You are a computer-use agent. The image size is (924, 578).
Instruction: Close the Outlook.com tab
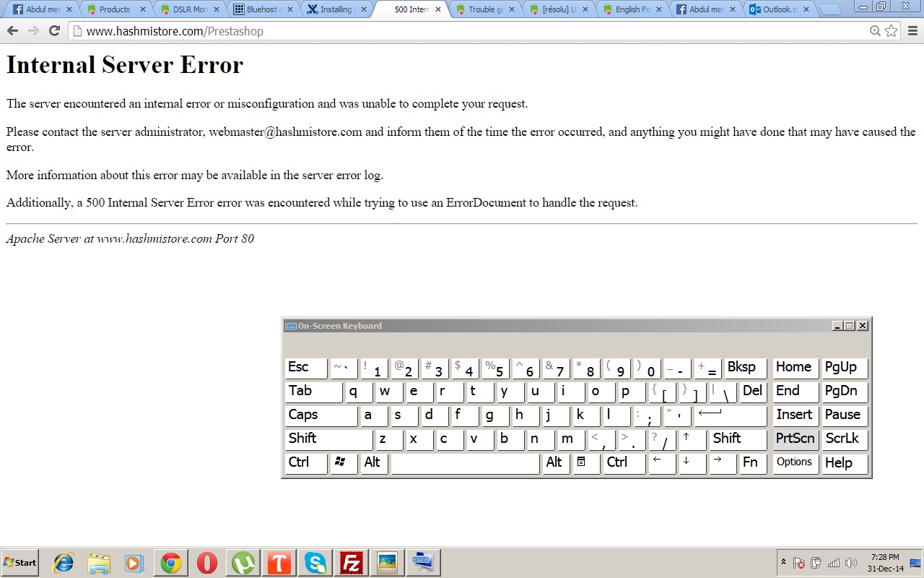pos(806,9)
